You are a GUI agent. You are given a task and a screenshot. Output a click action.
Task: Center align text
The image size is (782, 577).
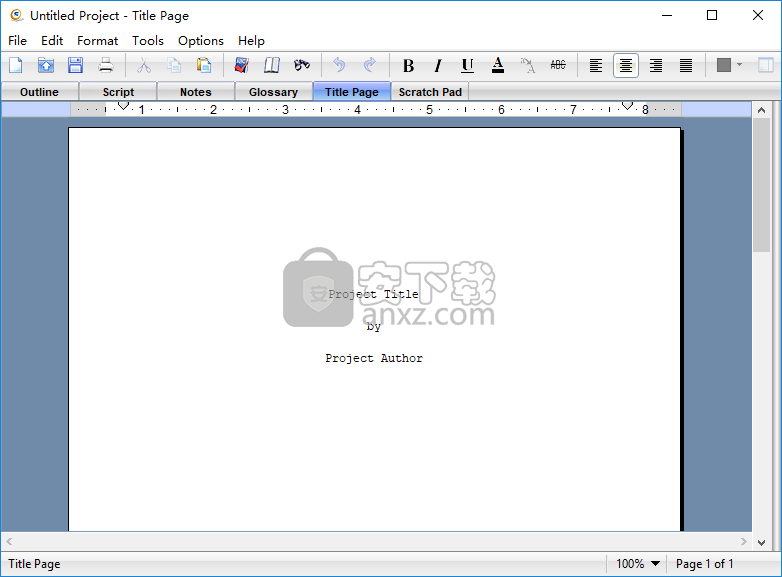click(626, 65)
